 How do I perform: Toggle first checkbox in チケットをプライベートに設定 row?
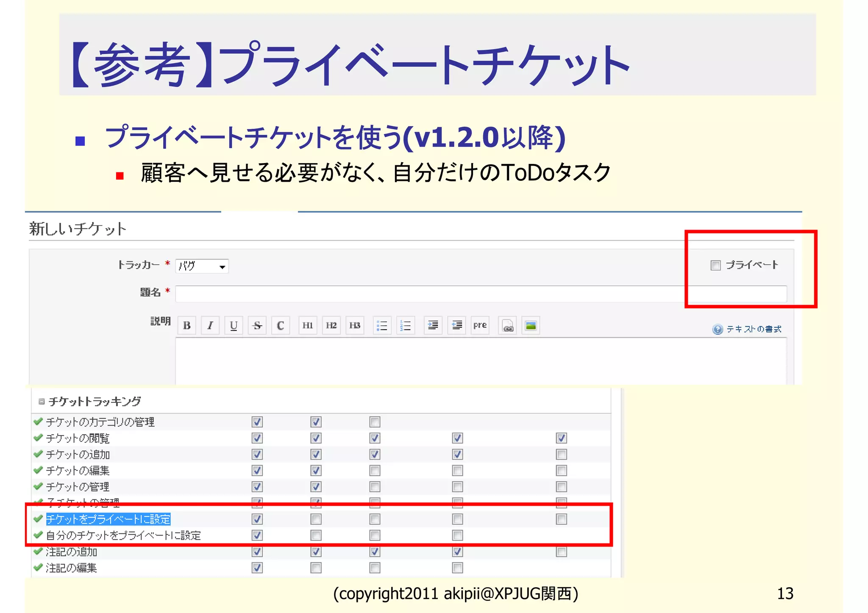coord(257,519)
